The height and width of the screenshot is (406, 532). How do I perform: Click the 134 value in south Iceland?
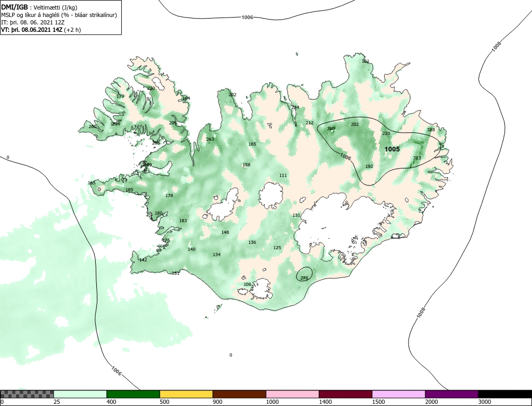point(217,255)
